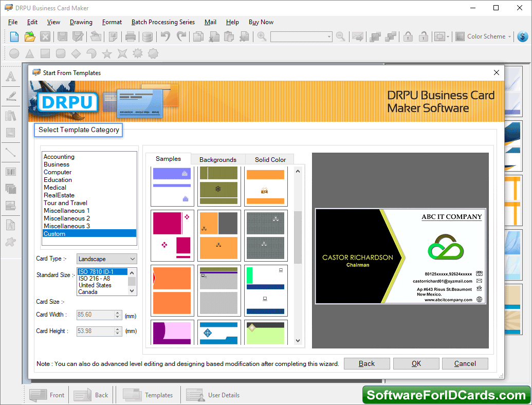Click the Back button in wizard
532x405 pixels.
[x=367, y=363]
